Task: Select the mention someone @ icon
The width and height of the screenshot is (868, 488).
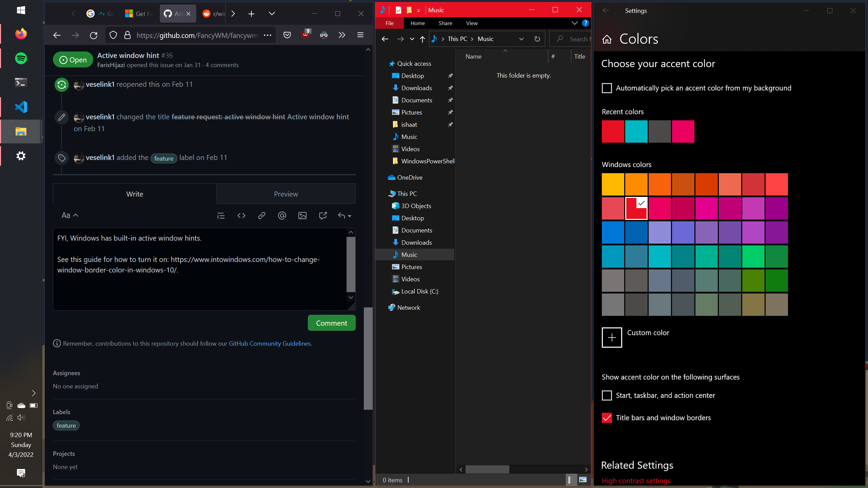Action: click(x=282, y=216)
